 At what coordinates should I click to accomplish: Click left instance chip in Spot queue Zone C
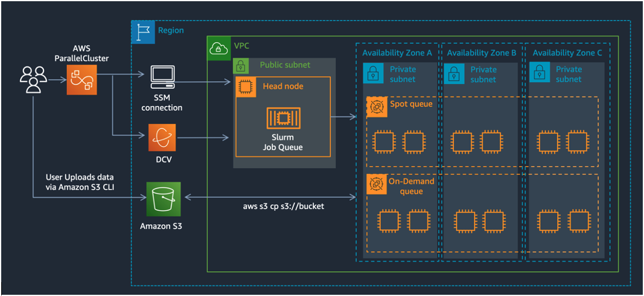click(x=549, y=142)
